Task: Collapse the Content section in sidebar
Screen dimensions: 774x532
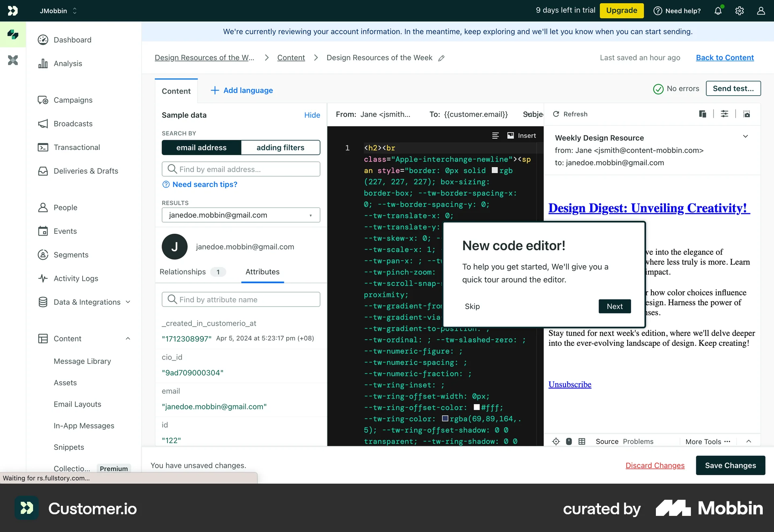Action: click(x=128, y=339)
